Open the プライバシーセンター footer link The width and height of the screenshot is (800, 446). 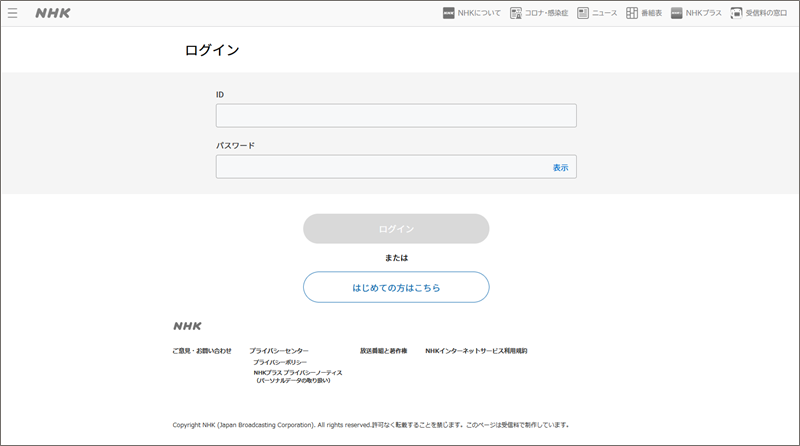(x=279, y=351)
